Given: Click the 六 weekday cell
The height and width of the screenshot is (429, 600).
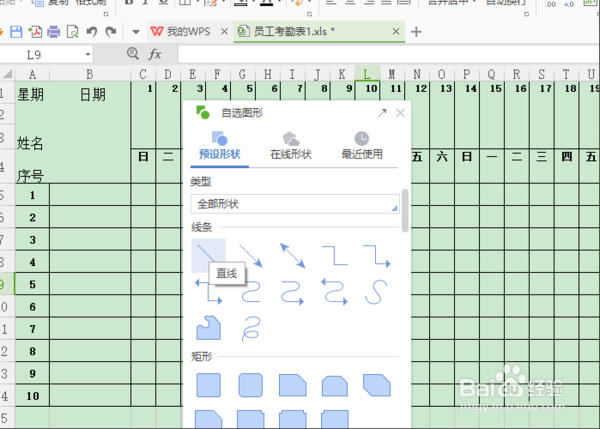Looking at the screenshot, I should click(442, 166).
